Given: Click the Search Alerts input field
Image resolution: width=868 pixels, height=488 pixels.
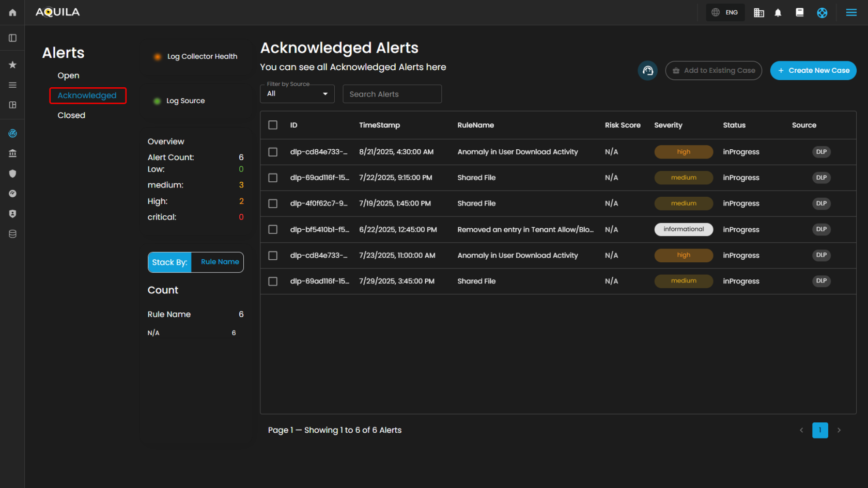Looking at the screenshot, I should pos(392,94).
